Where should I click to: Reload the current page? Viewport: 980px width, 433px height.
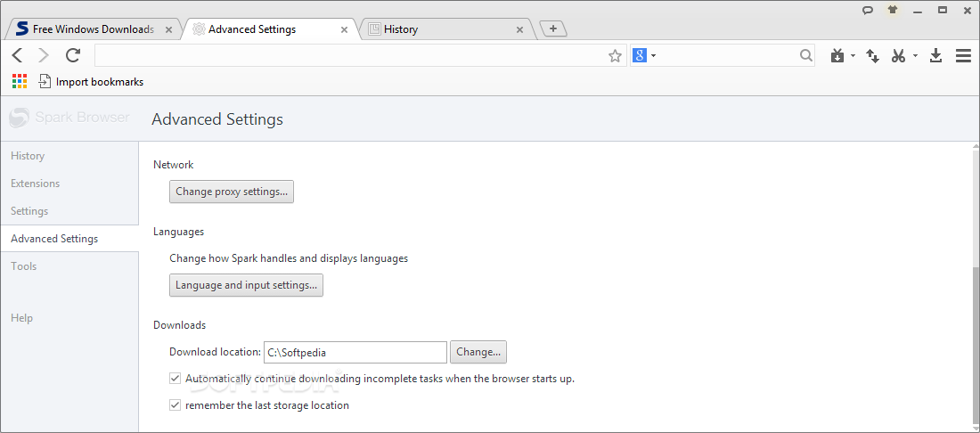[x=73, y=55]
